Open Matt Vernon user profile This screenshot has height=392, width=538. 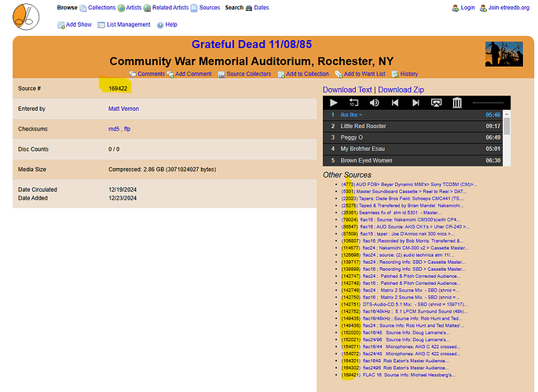click(x=123, y=109)
